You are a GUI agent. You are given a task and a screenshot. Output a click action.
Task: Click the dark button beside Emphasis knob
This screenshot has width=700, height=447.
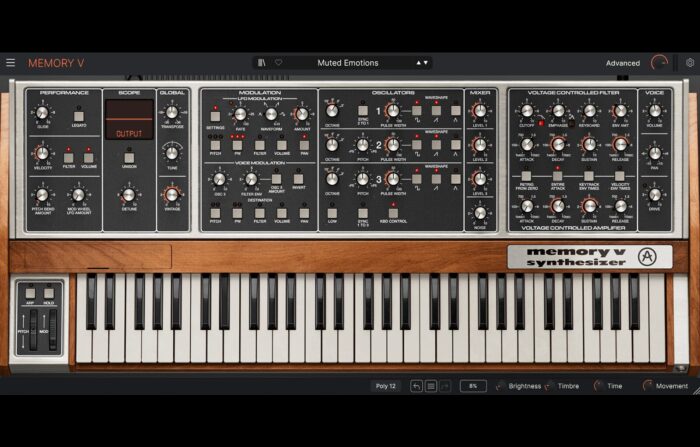pyautogui.click(x=572, y=123)
